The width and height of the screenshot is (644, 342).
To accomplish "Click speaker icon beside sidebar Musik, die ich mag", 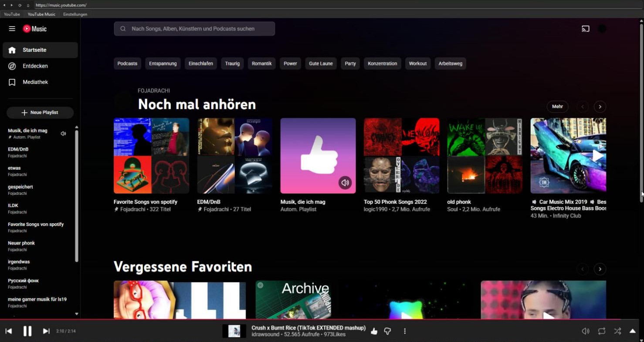I will pos(64,134).
